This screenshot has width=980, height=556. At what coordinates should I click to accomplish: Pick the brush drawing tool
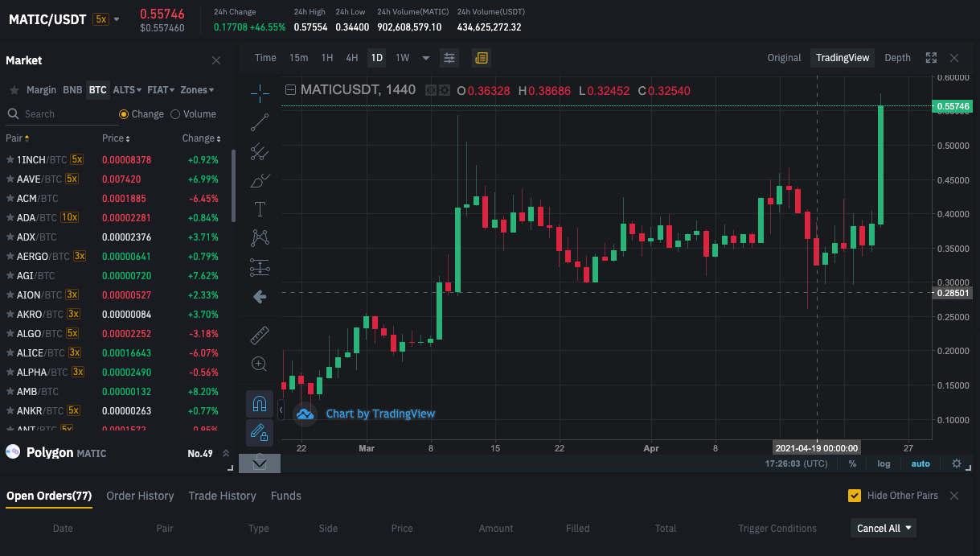click(260, 180)
